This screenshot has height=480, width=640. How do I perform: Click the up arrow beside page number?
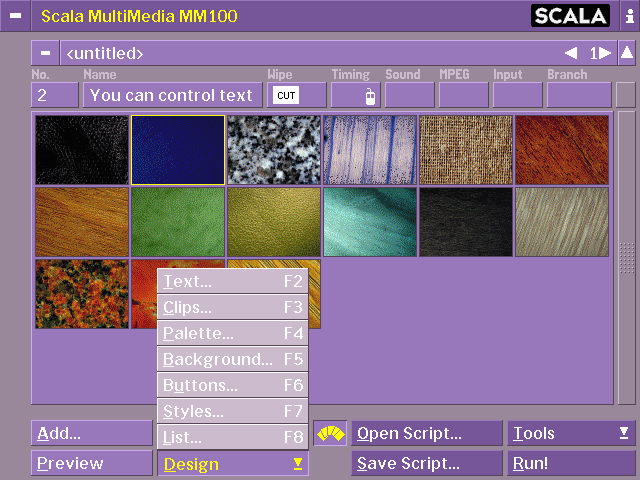[x=626, y=52]
